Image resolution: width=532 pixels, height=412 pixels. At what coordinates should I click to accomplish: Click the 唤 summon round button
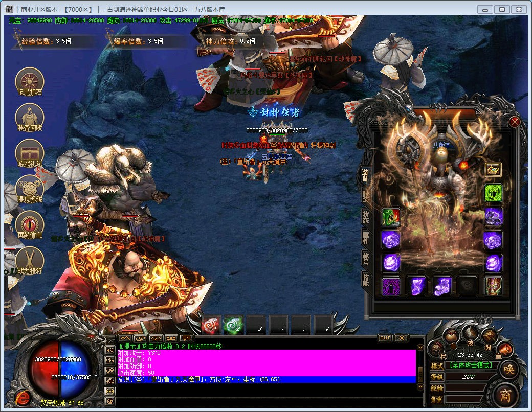509,370
